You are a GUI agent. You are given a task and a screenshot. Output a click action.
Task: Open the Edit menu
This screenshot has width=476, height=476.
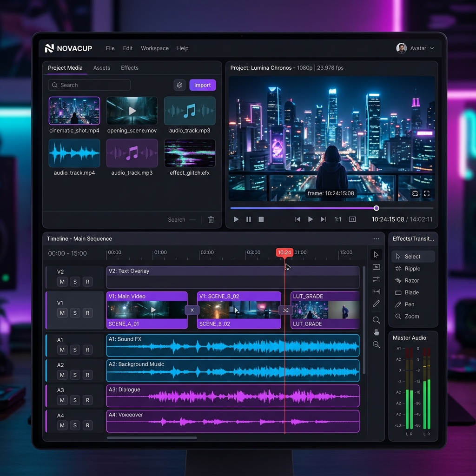127,48
